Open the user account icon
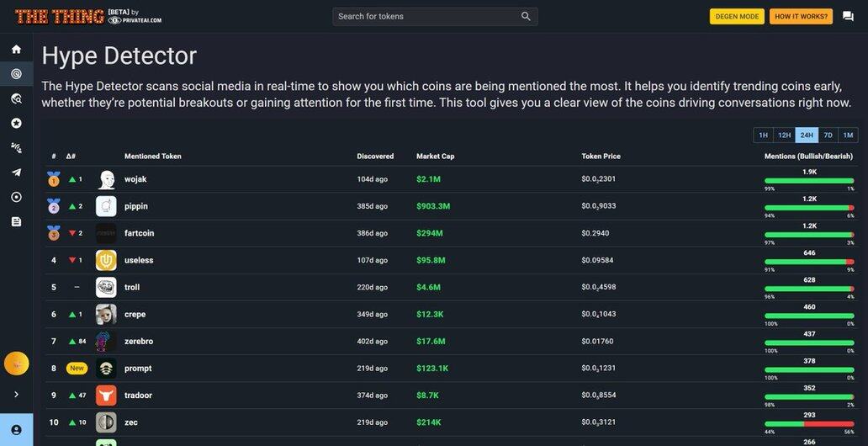Image resolution: width=868 pixels, height=446 pixels. [x=16, y=429]
